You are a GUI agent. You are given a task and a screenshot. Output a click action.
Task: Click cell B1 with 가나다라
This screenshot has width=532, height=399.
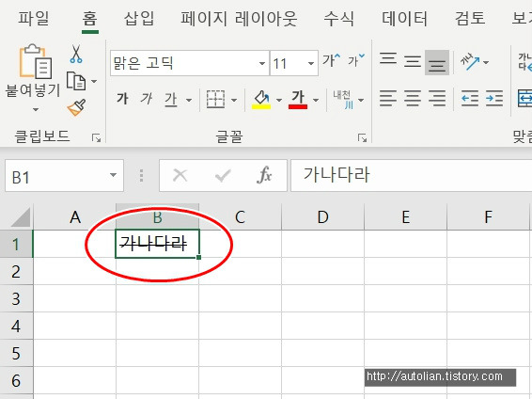157,244
